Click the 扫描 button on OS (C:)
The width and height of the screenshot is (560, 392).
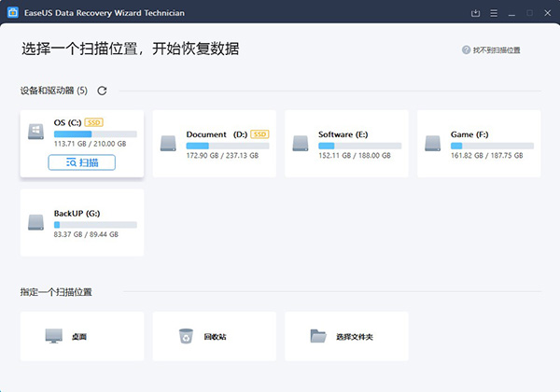point(82,162)
